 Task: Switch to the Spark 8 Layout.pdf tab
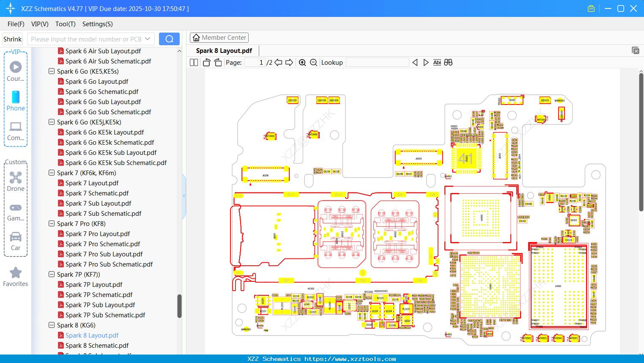coord(223,50)
